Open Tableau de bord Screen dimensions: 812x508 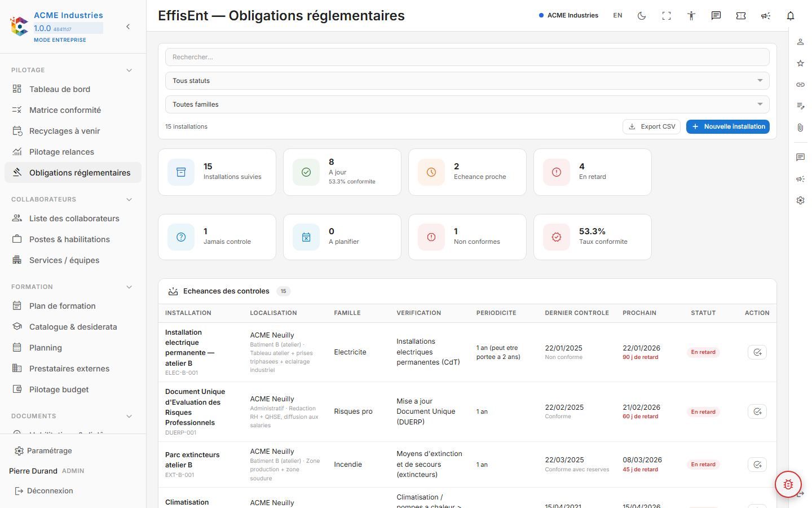tap(73, 89)
